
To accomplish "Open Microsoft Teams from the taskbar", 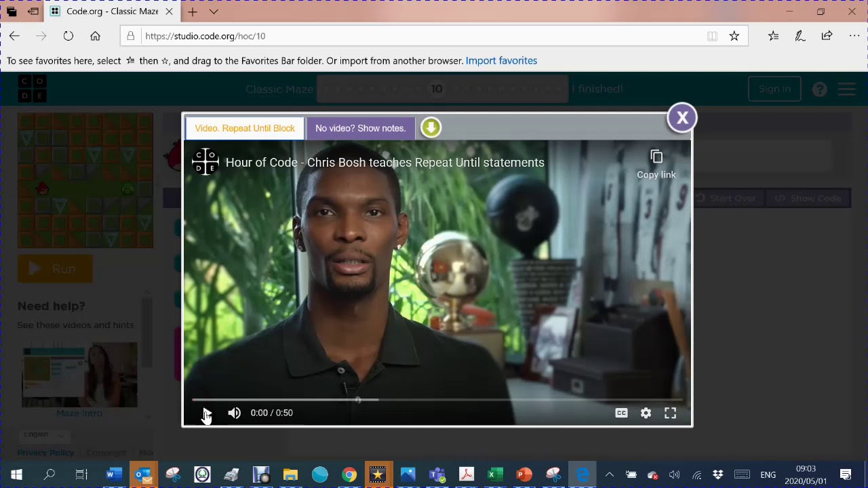I will click(x=437, y=474).
